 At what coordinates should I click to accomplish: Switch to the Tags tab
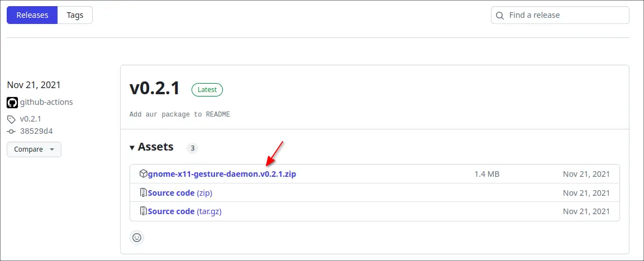pyautogui.click(x=75, y=15)
